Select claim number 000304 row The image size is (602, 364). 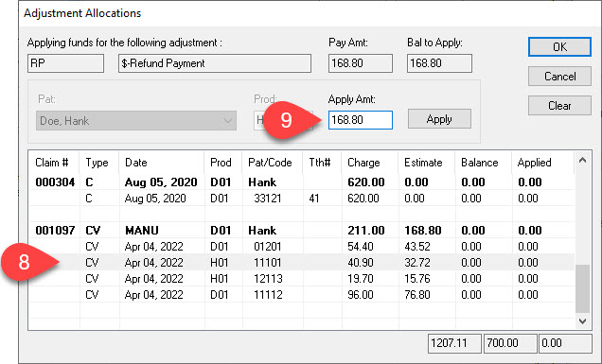click(301, 182)
